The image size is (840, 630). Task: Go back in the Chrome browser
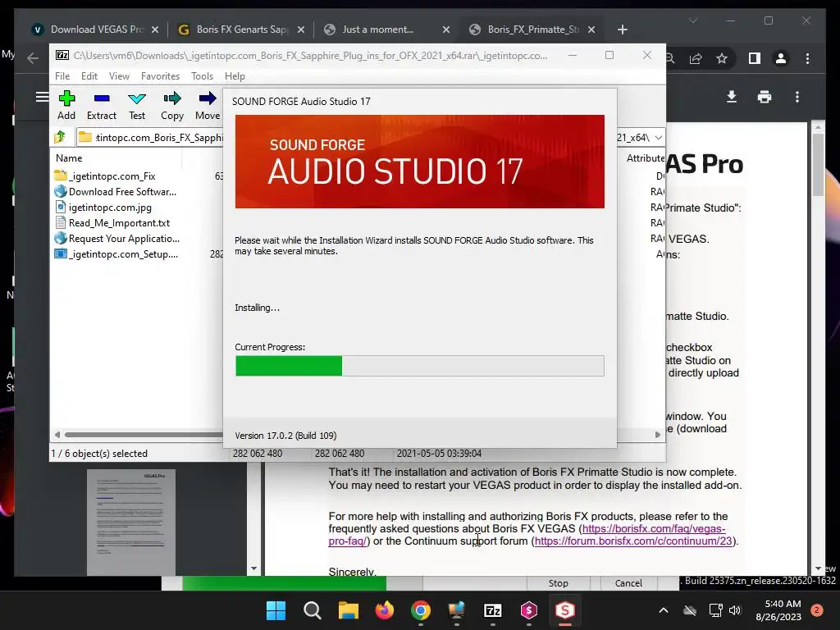coord(33,58)
